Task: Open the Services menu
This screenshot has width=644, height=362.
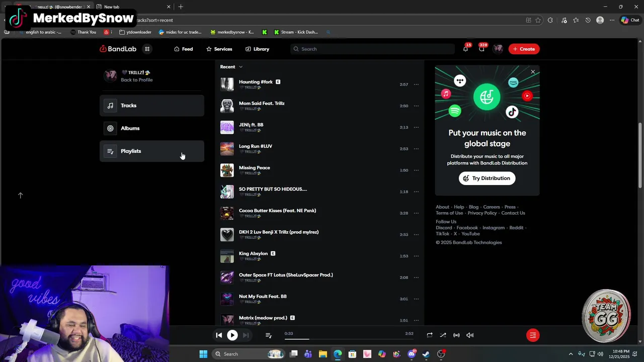Action: coord(219,49)
